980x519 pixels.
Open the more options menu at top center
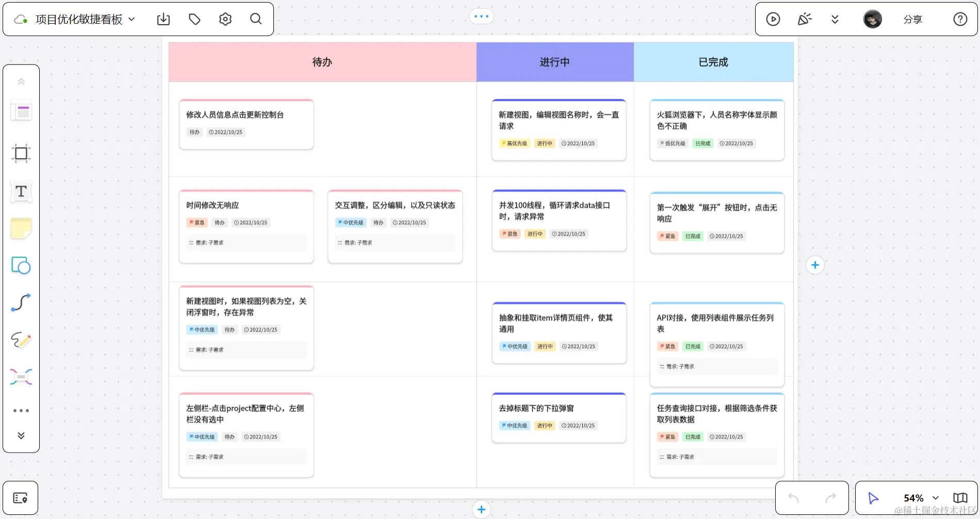(x=481, y=16)
